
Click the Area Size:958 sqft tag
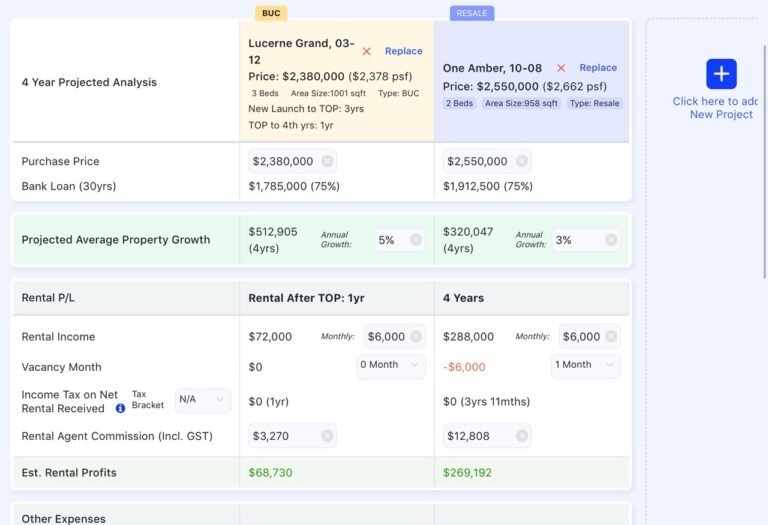[521, 103]
